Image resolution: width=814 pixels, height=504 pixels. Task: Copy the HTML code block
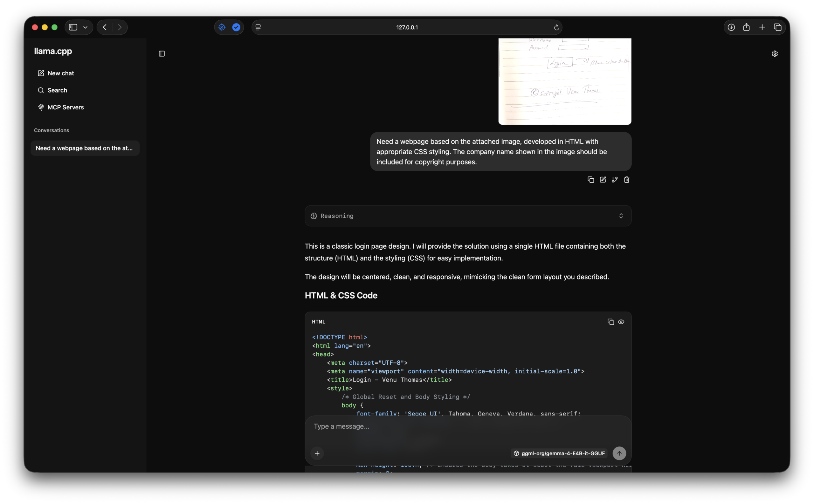611,322
